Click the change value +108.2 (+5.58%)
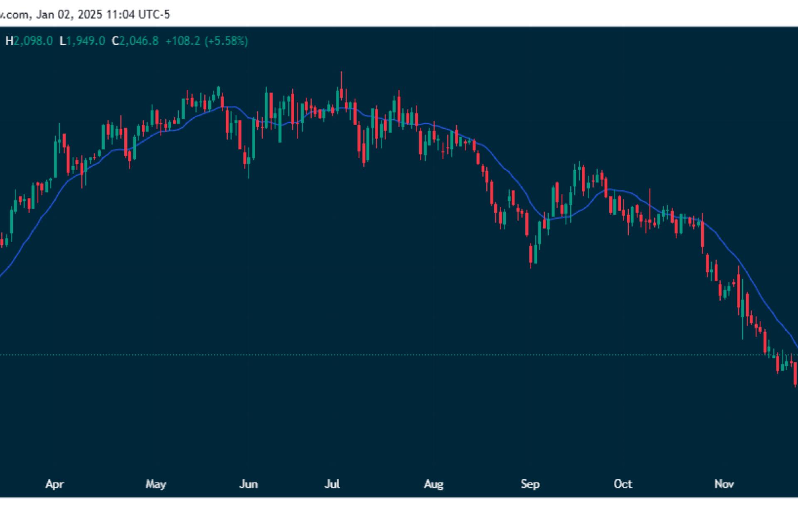798x532 pixels. tap(207, 41)
